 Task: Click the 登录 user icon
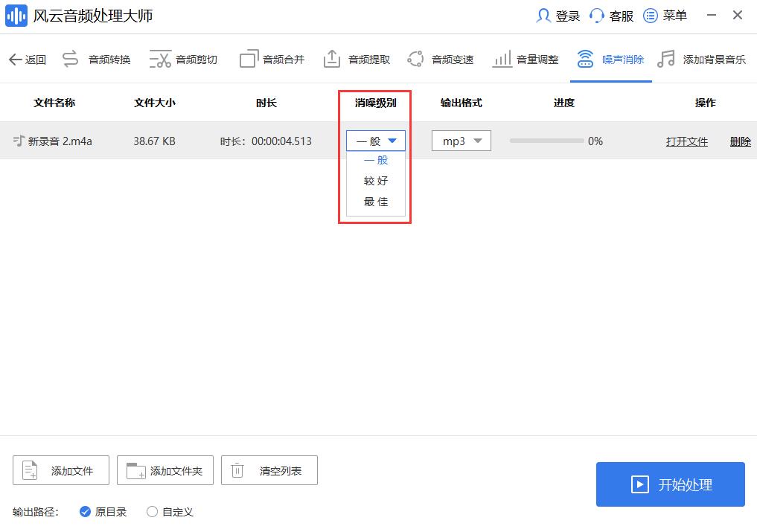543,16
